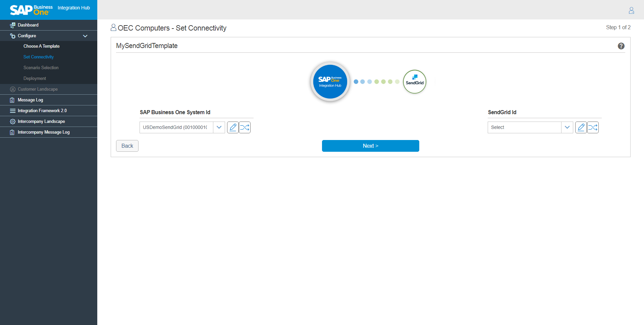
Task: Click shuffle icon beside SAP system dropdown
Action: tap(245, 127)
